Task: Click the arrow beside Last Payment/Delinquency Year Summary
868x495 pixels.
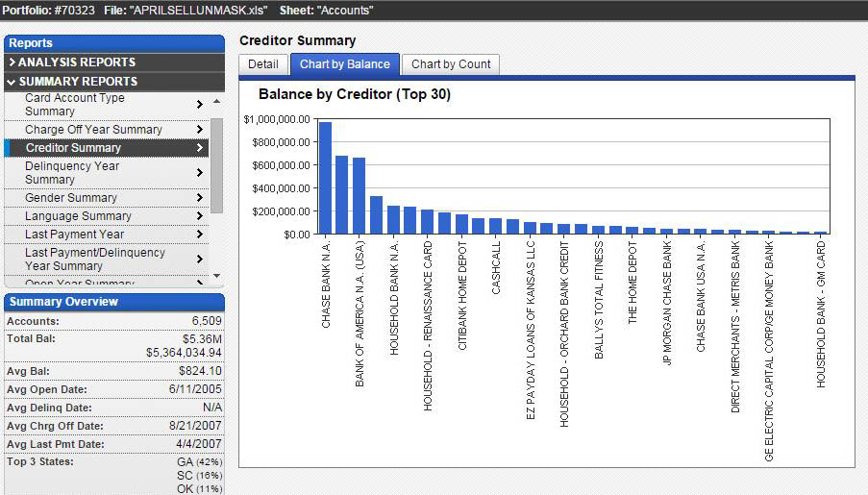Action: point(199,260)
